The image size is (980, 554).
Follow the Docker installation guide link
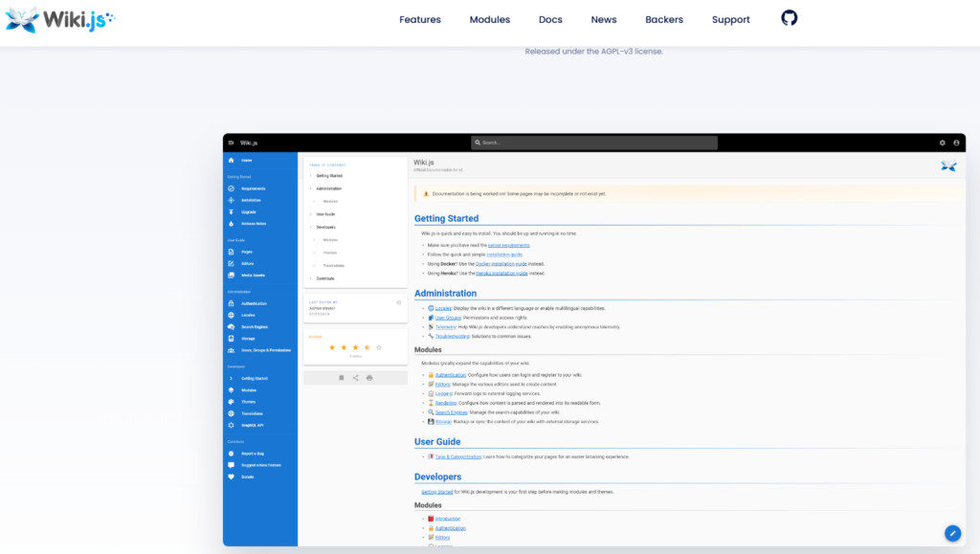501,264
